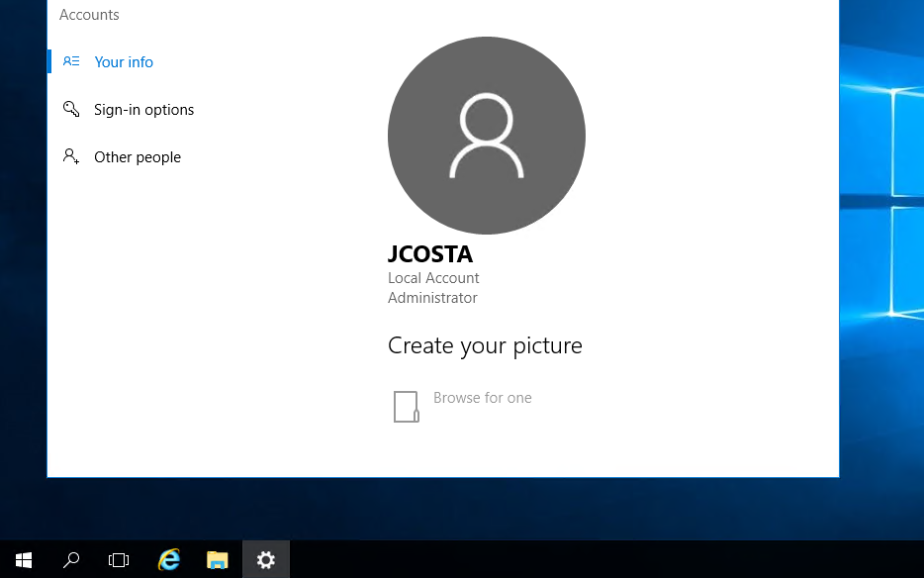The width and height of the screenshot is (924, 578).
Task: Click the Settings gear taskbar button
Action: 266,560
